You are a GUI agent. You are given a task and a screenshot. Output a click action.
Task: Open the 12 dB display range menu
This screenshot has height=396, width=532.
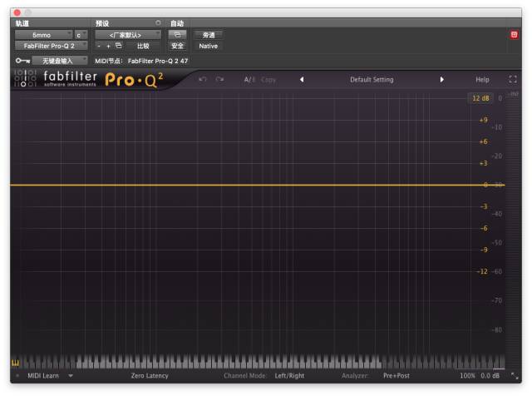point(480,98)
